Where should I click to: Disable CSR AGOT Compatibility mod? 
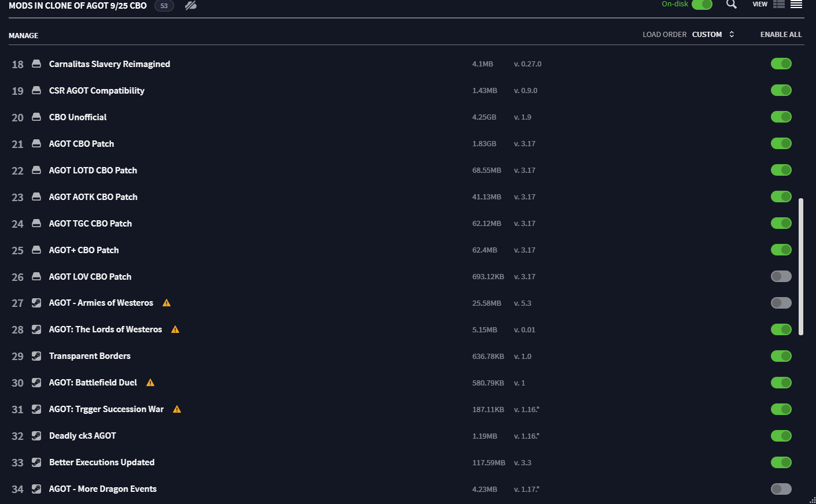[781, 90]
